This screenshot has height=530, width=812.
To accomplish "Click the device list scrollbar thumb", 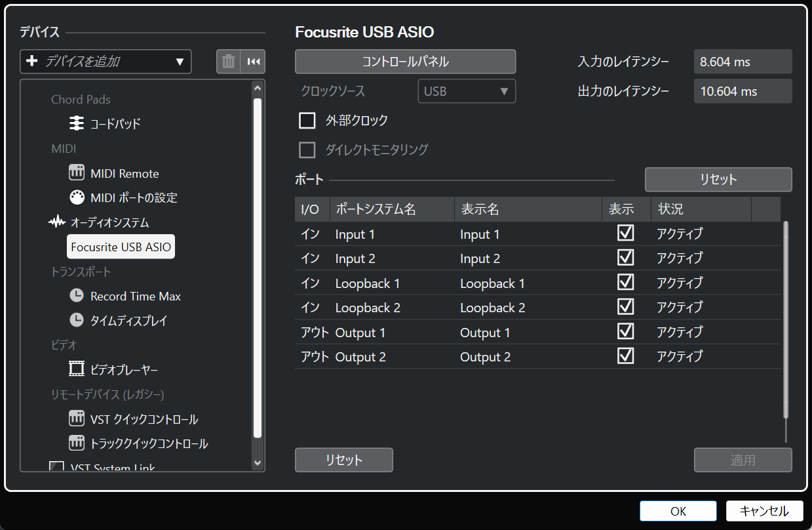I will tap(258, 267).
